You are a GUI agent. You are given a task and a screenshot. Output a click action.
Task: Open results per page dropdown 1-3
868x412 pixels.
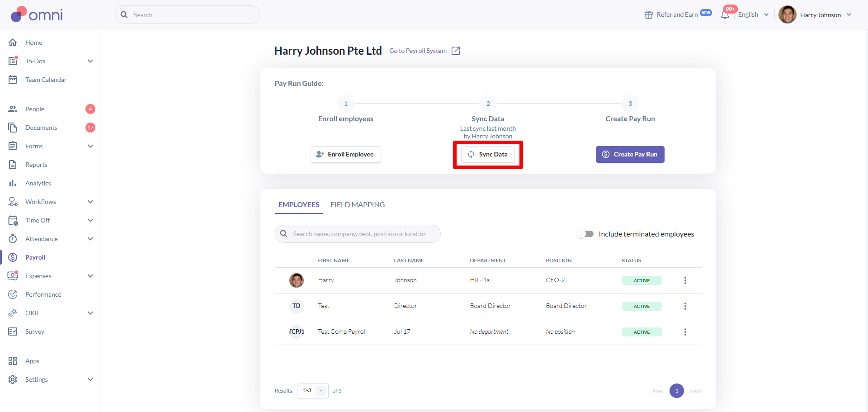[312, 391]
